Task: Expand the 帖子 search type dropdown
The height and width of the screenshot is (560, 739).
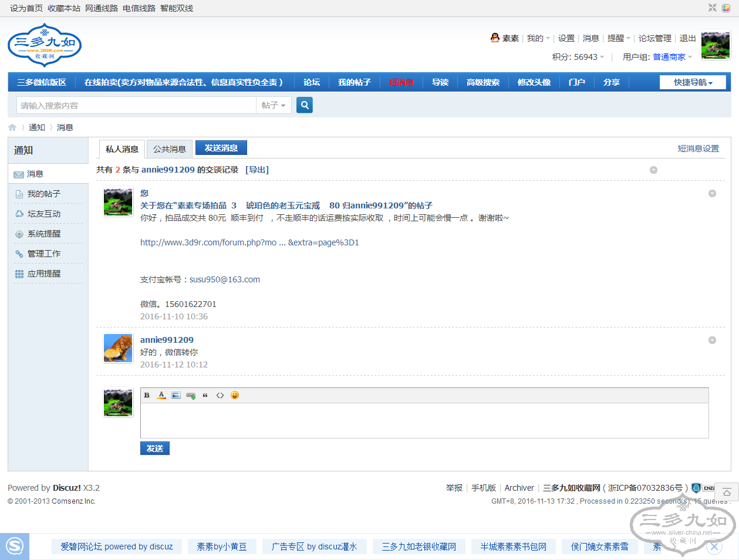Action: tap(274, 105)
